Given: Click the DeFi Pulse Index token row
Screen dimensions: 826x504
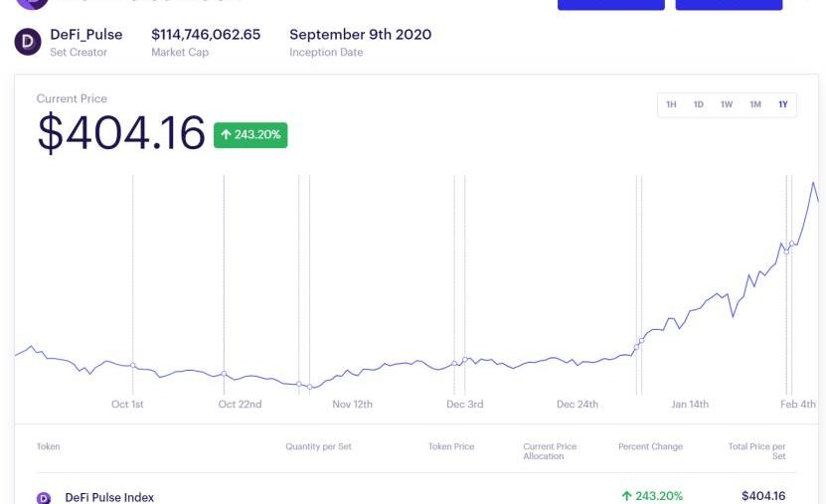Looking at the screenshot, I should click(416, 496).
